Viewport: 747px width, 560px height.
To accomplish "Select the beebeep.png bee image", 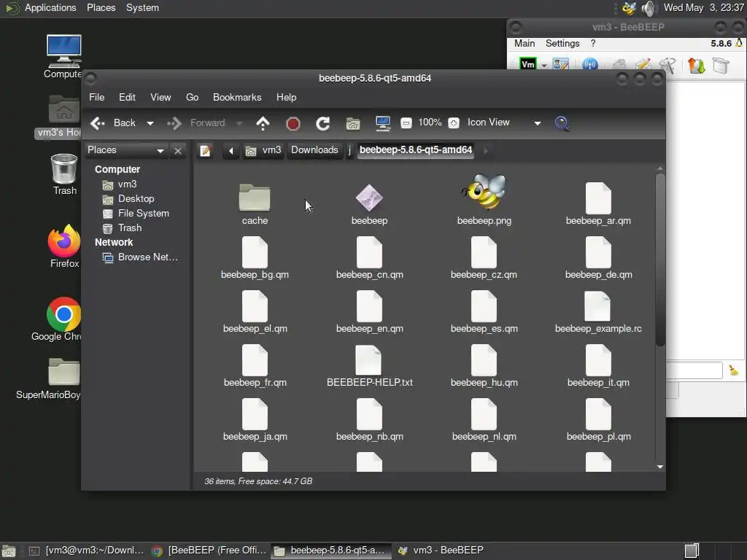I will [x=484, y=200].
